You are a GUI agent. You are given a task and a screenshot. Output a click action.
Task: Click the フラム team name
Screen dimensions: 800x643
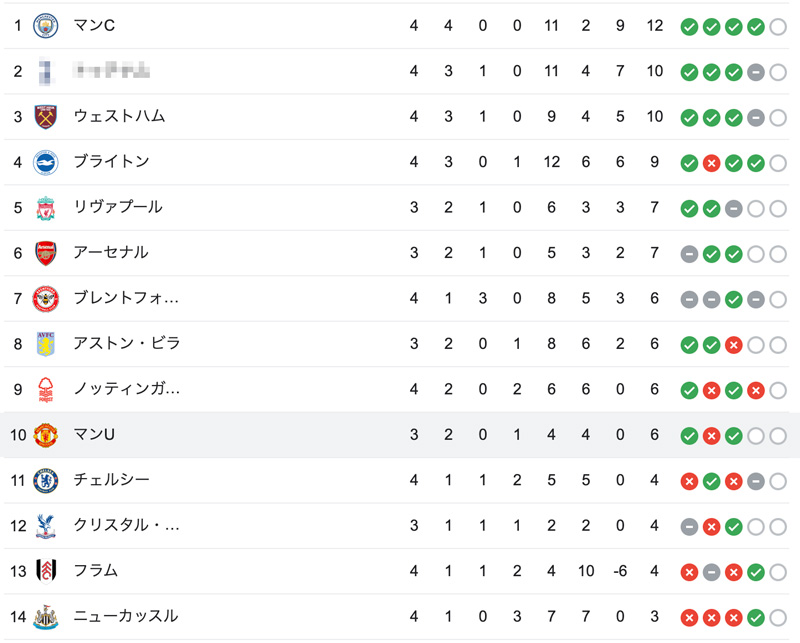point(95,571)
